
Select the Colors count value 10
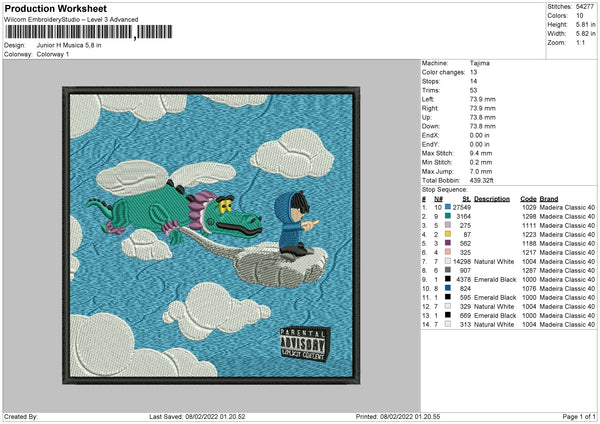[x=579, y=16]
